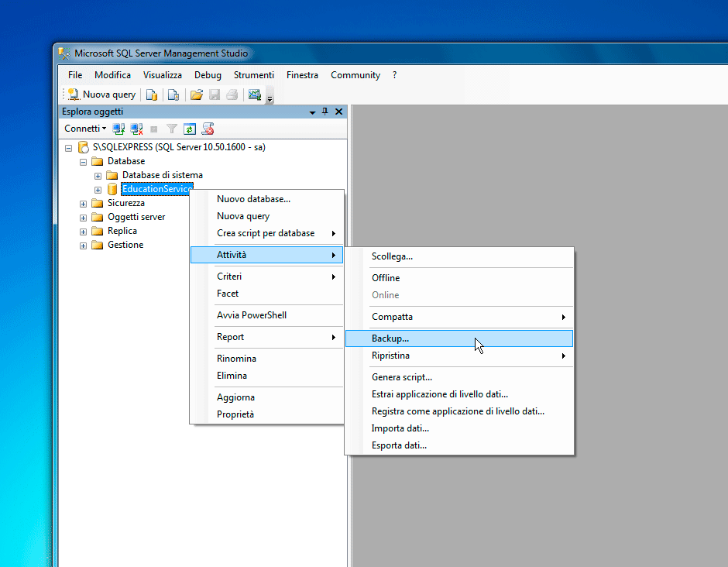Collapse the S\SQLEXPRESS server node
This screenshot has height=567, width=728.
coord(69,148)
